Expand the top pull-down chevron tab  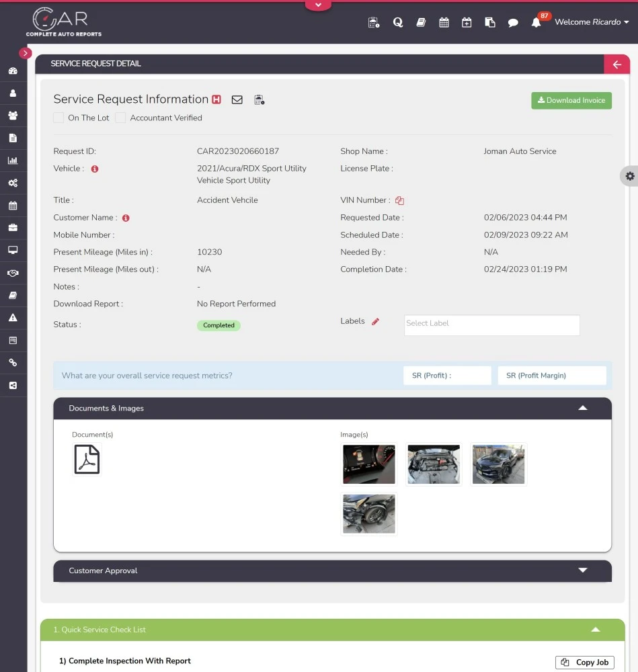point(318,5)
